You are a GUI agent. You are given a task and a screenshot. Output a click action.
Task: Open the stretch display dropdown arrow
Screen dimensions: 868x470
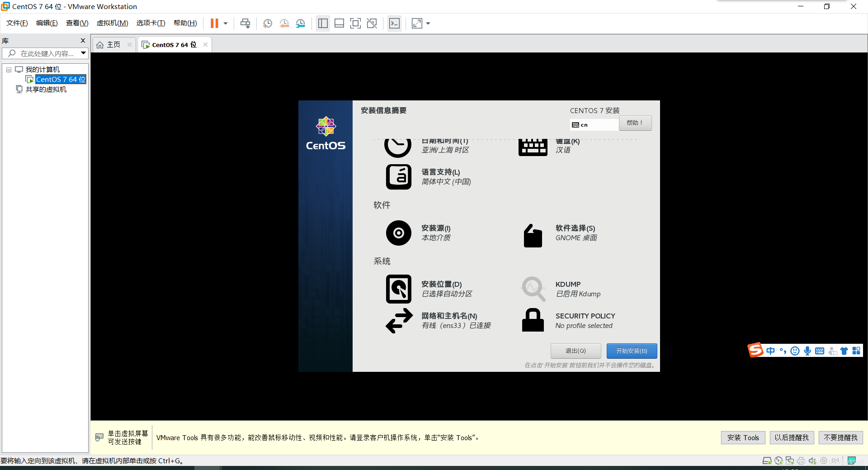click(x=428, y=24)
